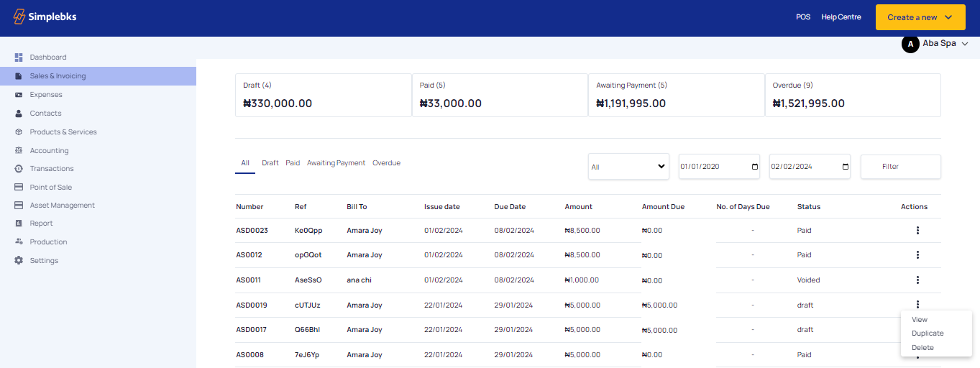Open actions menu for invoice ASD0023
Screen dimensions: 980x368
[917, 231]
